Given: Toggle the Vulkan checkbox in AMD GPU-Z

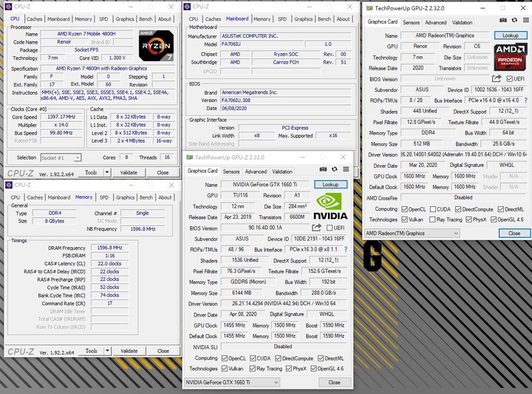Looking at the screenshot, I should coord(404,220).
